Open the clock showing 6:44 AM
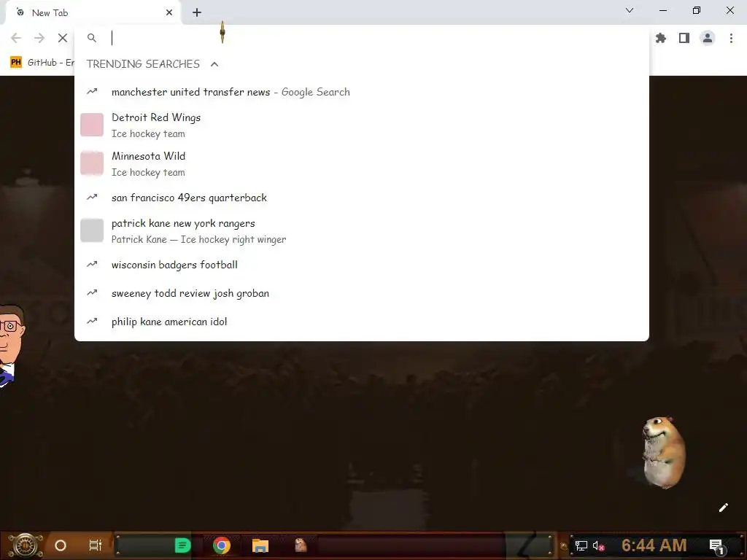Viewport: 747px width, 560px height. tap(654, 545)
